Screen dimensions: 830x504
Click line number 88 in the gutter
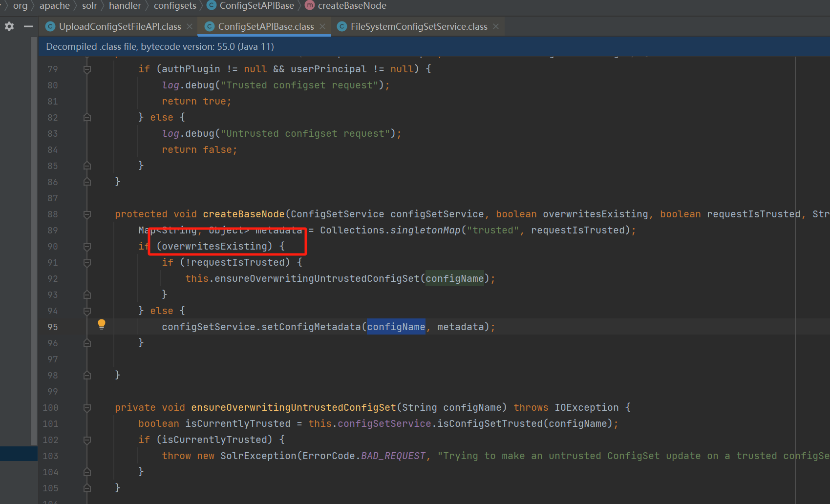coord(53,214)
